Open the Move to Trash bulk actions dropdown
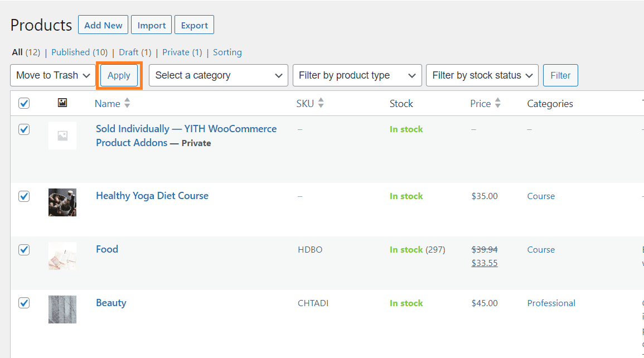Viewport: 644px width, 358px height. [53, 75]
